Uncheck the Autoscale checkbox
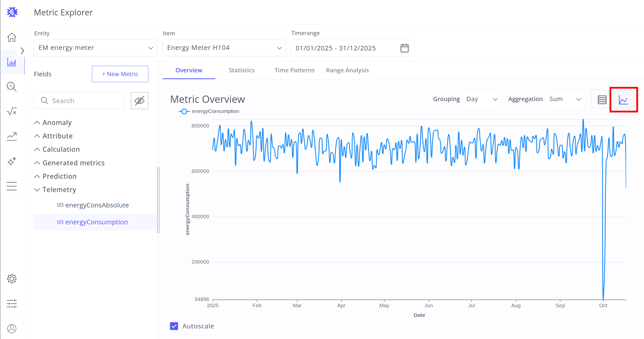This screenshot has width=644, height=339. click(x=174, y=326)
